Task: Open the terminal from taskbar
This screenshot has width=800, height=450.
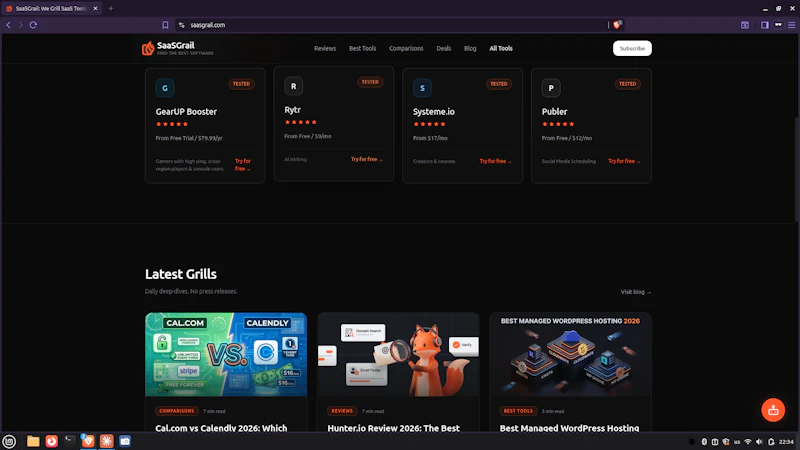Action: (x=70, y=441)
